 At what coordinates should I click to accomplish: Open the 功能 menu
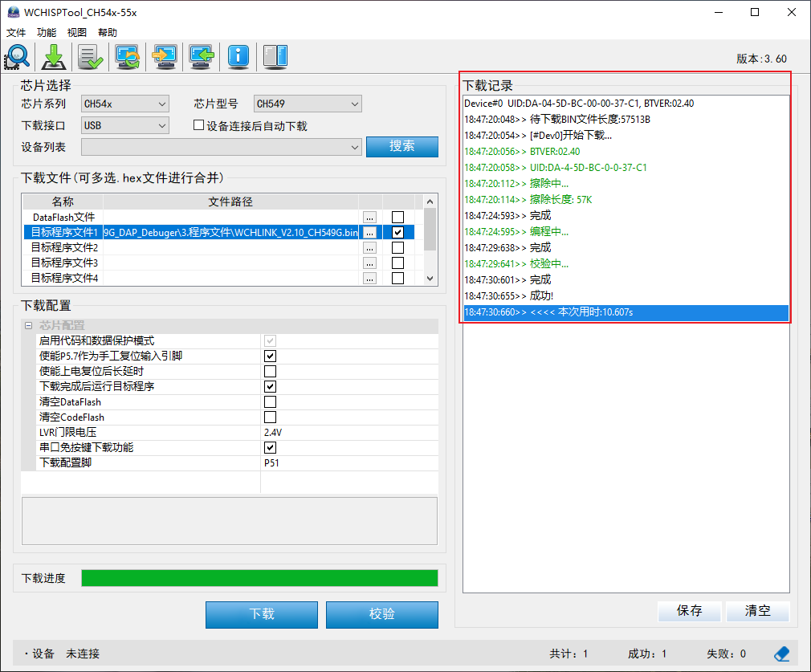pos(47,33)
